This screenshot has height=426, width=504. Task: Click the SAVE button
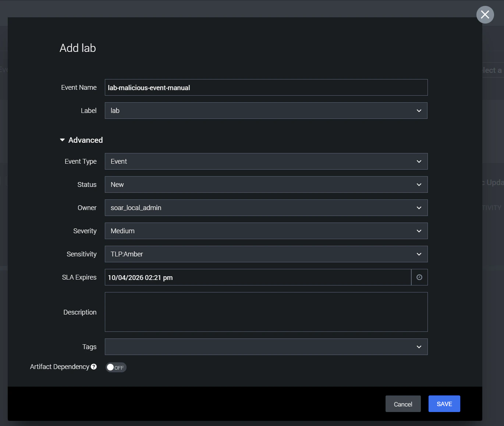tap(444, 404)
